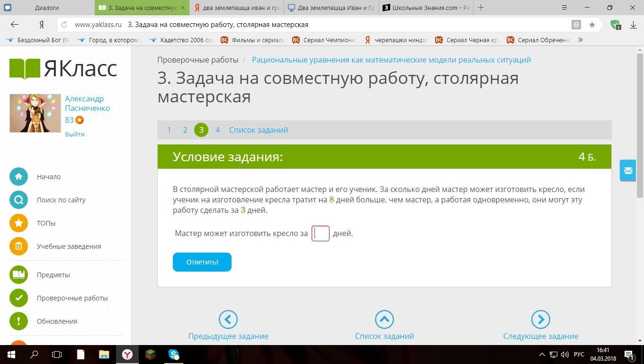Screen dimensions: 644x364
Task: Open Учебные заведения building icon
Action: coord(18,246)
